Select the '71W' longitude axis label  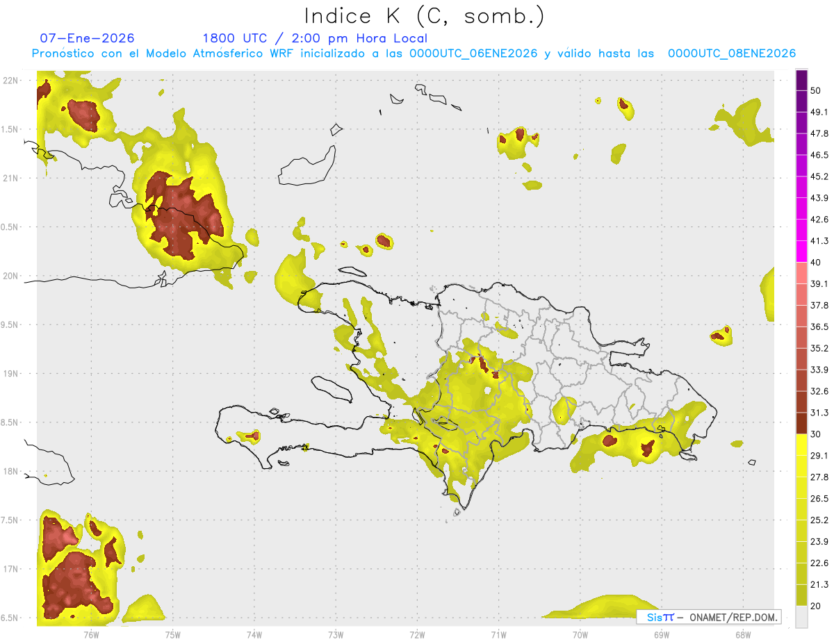click(498, 635)
